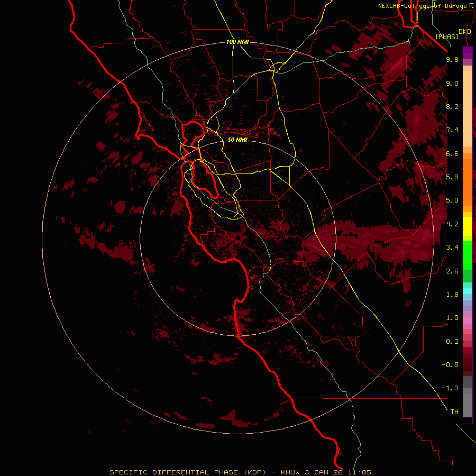476x476 pixels.
Task: Select the 1.8 value on the scale
Action: click(x=452, y=295)
